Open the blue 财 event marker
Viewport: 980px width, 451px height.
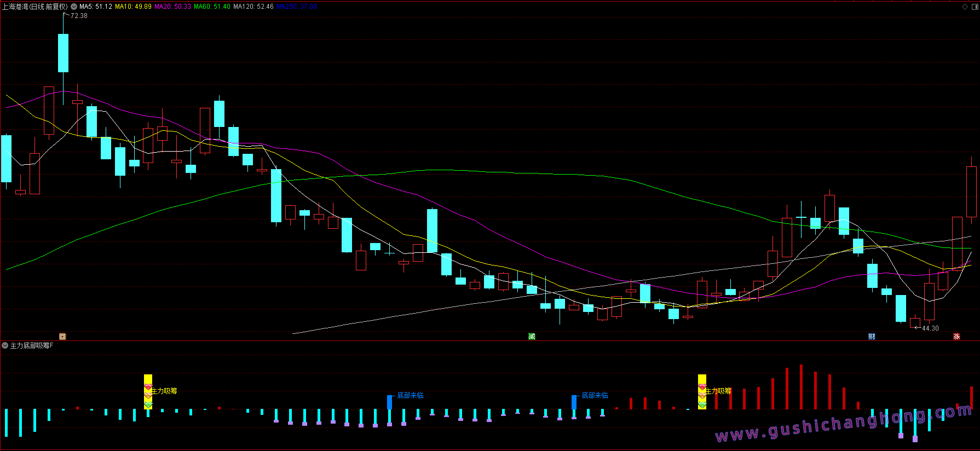[x=872, y=337]
